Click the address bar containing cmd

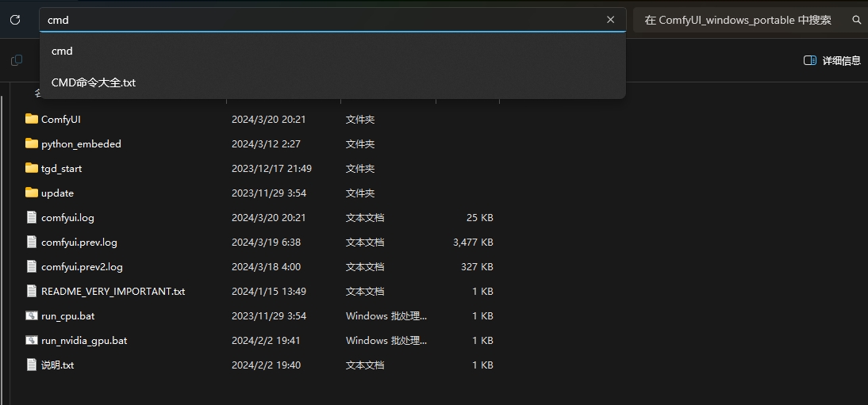click(x=332, y=20)
